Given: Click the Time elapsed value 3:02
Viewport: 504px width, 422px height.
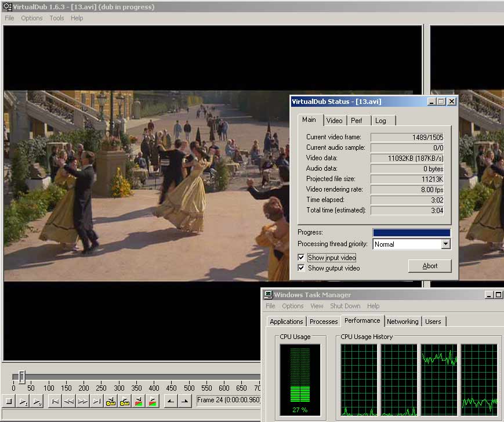Looking at the screenshot, I should 407,200.
